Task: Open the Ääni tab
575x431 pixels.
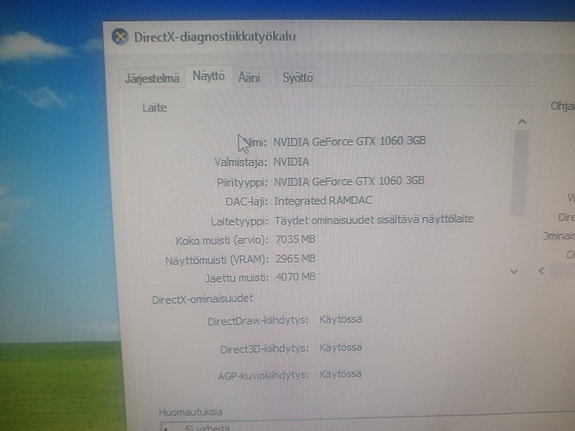Action: click(249, 78)
